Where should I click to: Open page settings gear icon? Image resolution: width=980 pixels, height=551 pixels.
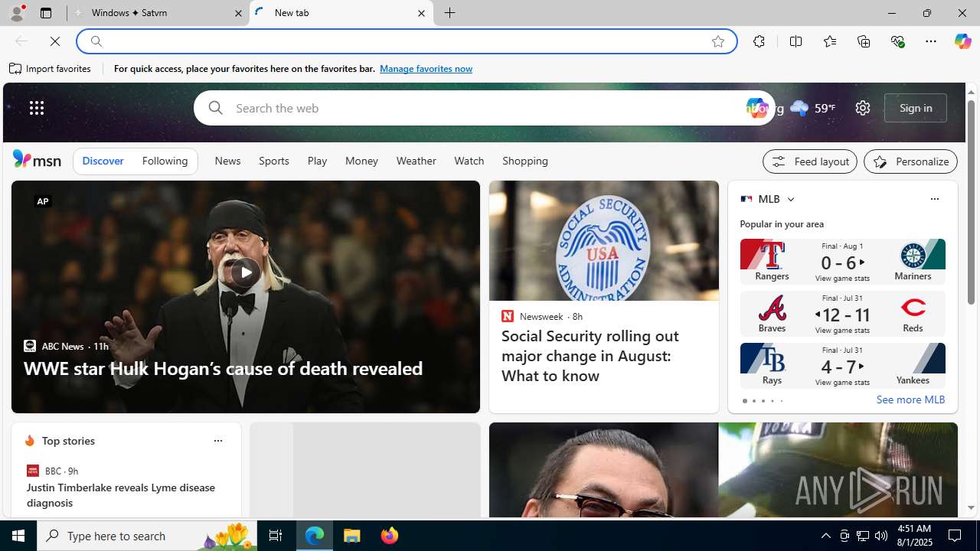(863, 108)
